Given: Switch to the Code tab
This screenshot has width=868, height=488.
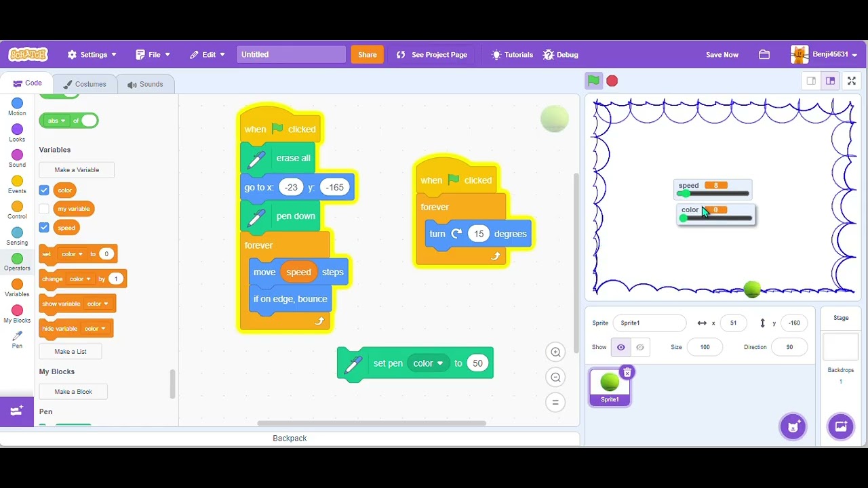Looking at the screenshot, I should click(x=27, y=83).
